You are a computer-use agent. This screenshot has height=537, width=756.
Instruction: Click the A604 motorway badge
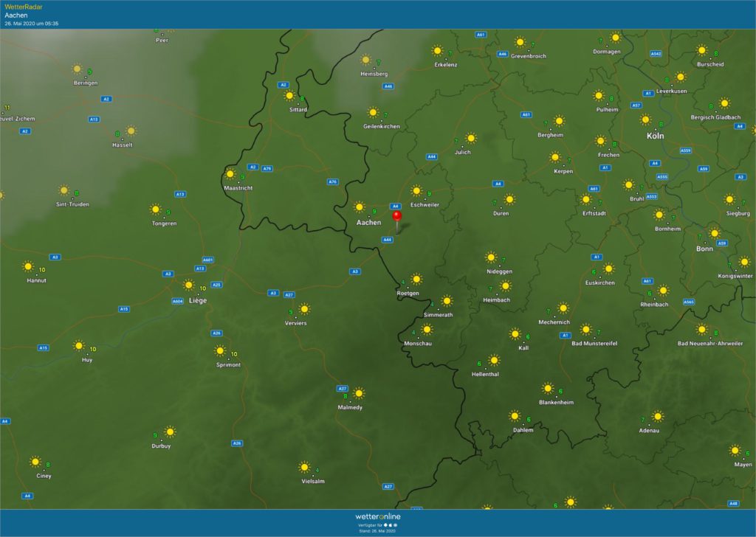pos(177,301)
